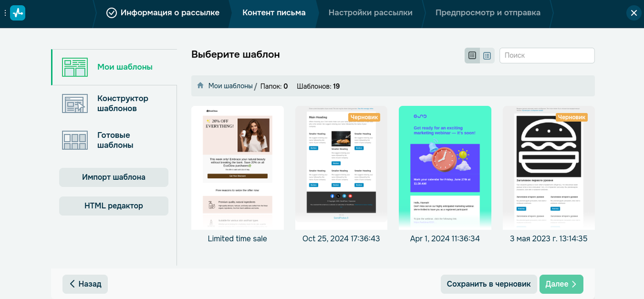Viewport: 644px width, 299px height.
Task: Jump to Настройки рассылки step
Action: tap(370, 13)
